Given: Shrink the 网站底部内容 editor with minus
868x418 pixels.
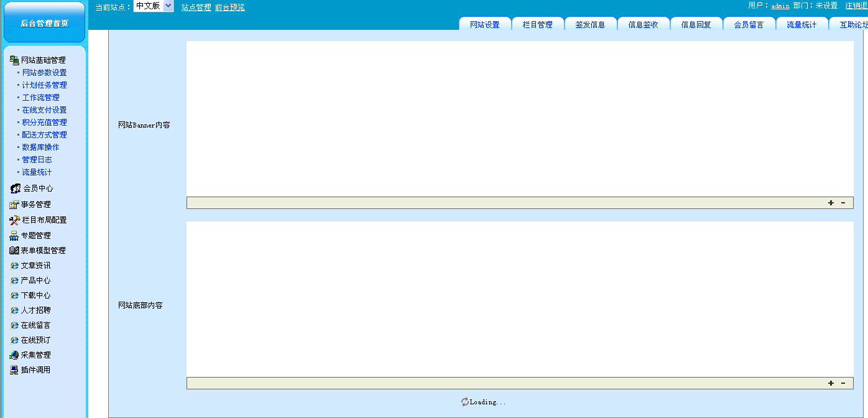Looking at the screenshot, I should click(x=843, y=383).
